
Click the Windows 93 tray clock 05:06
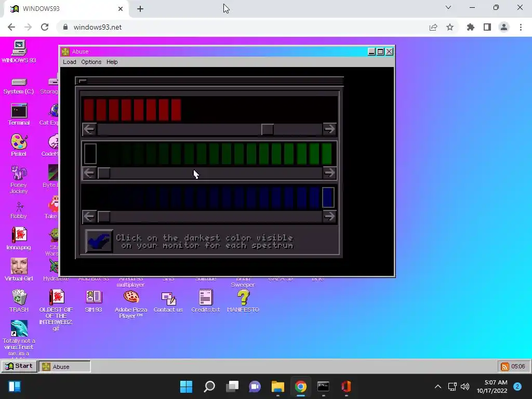click(x=518, y=366)
